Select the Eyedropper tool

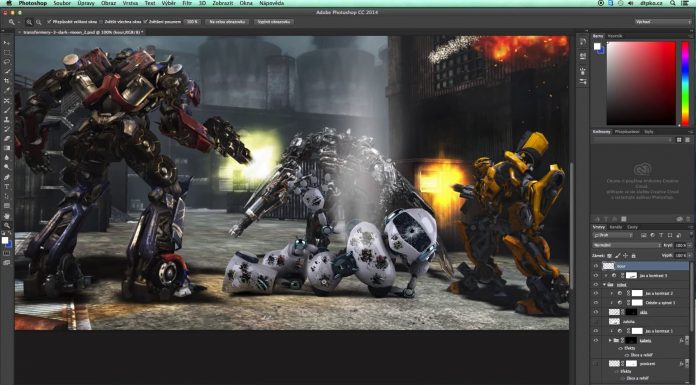(8, 90)
